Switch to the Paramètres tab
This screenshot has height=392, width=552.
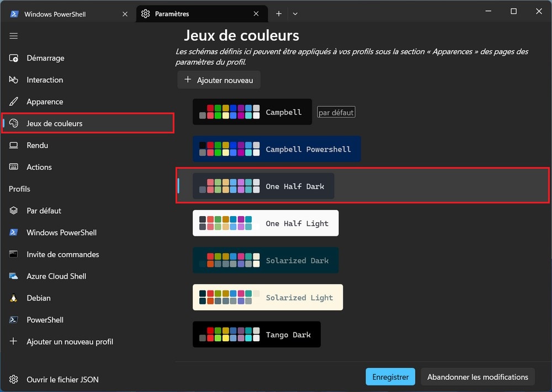pyautogui.click(x=202, y=14)
